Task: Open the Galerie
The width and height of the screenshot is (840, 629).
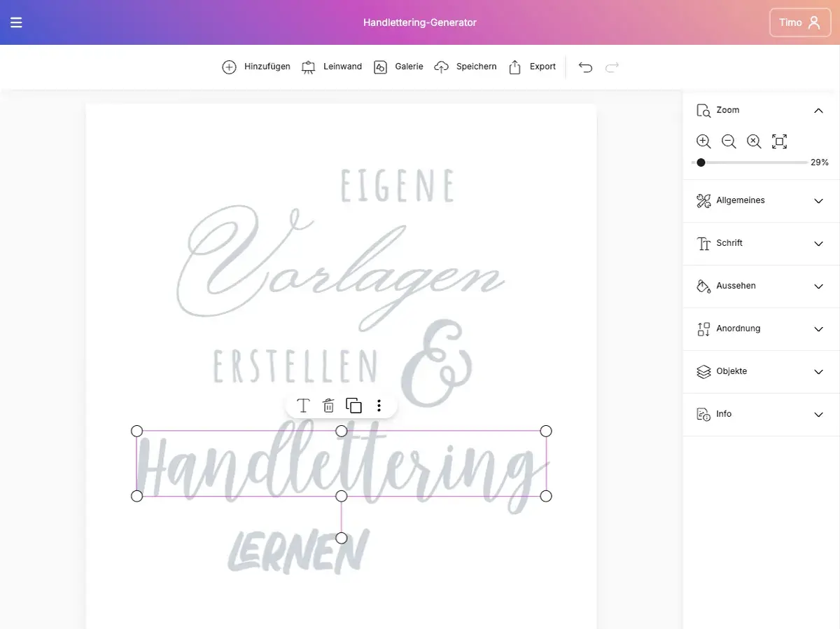Action: pyautogui.click(x=398, y=67)
